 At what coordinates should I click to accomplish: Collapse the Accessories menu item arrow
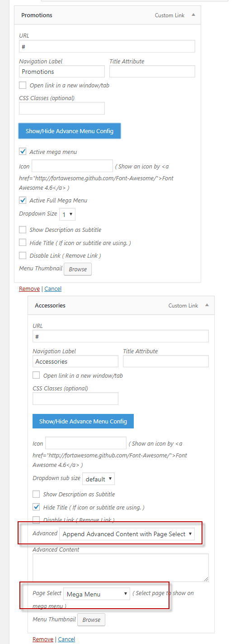[x=207, y=305]
